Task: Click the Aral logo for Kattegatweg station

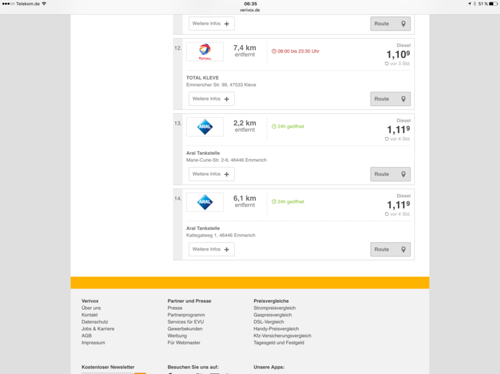Action: coord(205,202)
